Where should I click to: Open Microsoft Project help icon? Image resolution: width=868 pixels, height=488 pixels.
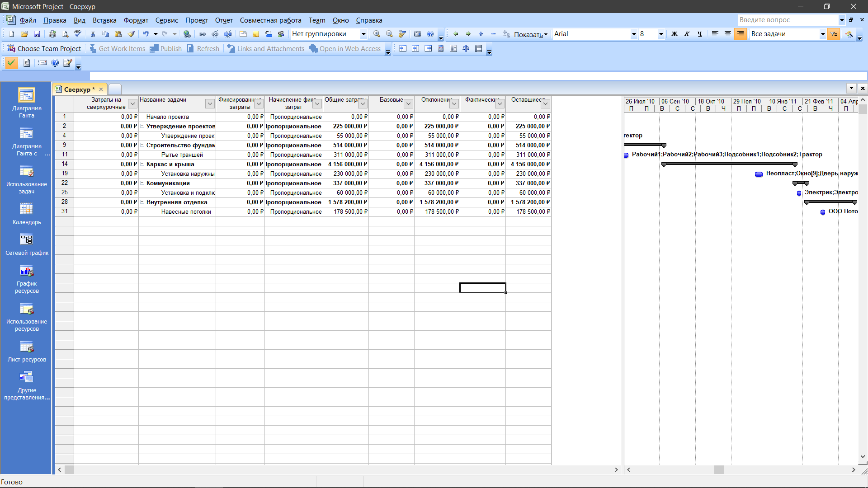coord(430,34)
